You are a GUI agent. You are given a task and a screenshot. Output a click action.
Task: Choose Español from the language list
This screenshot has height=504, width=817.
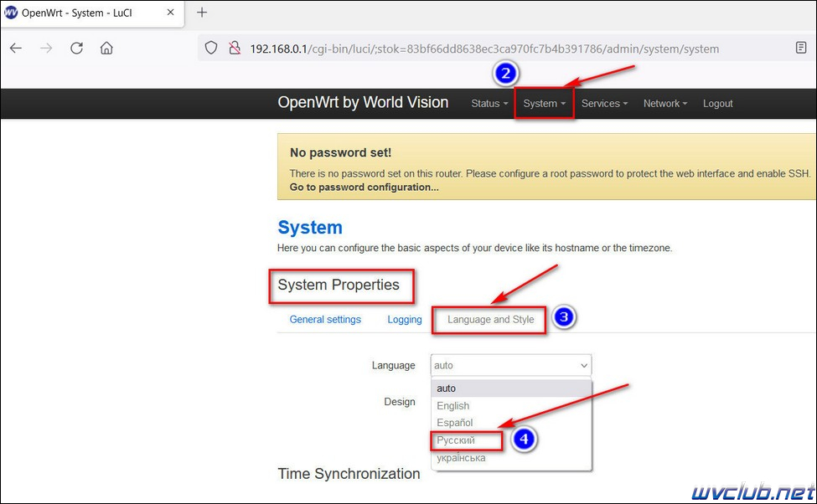click(511, 423)
